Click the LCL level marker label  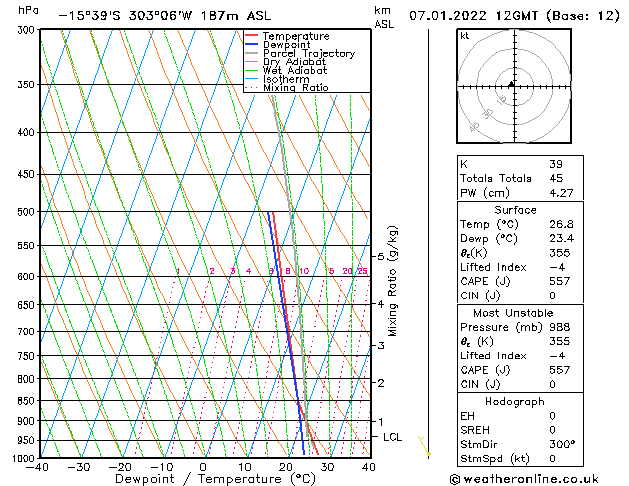coord(392,437)
